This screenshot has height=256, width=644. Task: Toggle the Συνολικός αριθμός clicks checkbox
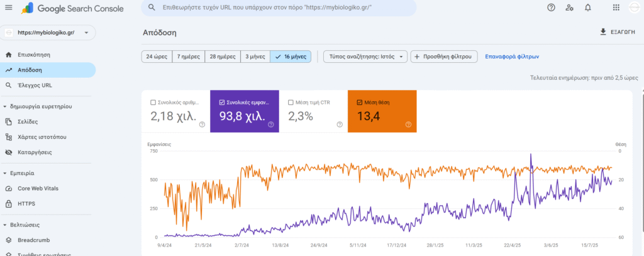(153, 103)
